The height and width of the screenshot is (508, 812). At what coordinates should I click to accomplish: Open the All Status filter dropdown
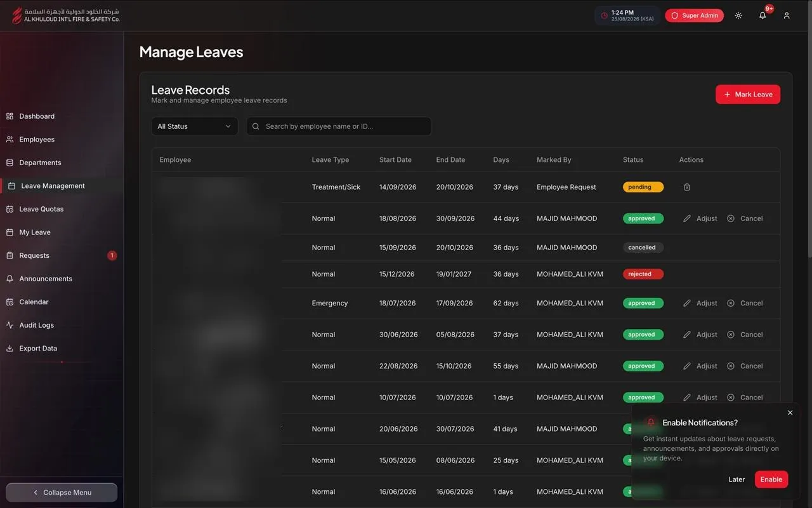click(194, 126)
